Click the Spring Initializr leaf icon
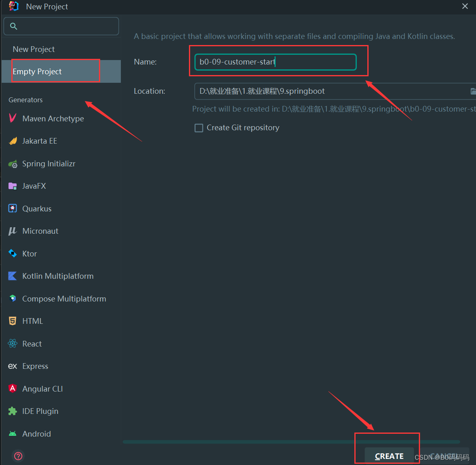This screenshot has height=465, width=476. tap(13, 164)
